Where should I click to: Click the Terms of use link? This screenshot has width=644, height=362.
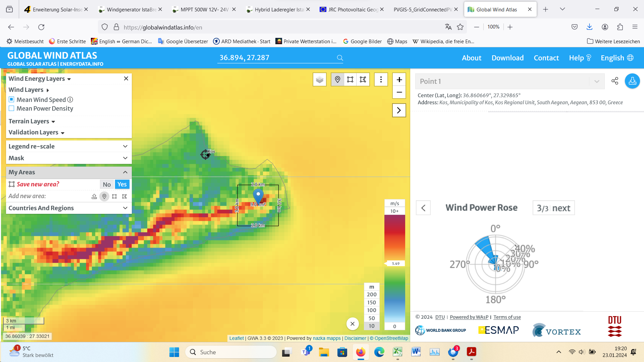[x=507, y=317]
